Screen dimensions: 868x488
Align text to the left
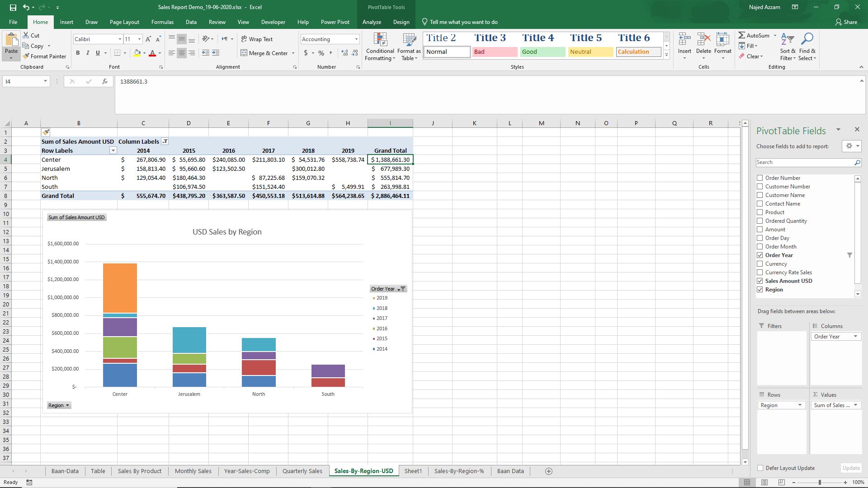(x=172, y=53)
